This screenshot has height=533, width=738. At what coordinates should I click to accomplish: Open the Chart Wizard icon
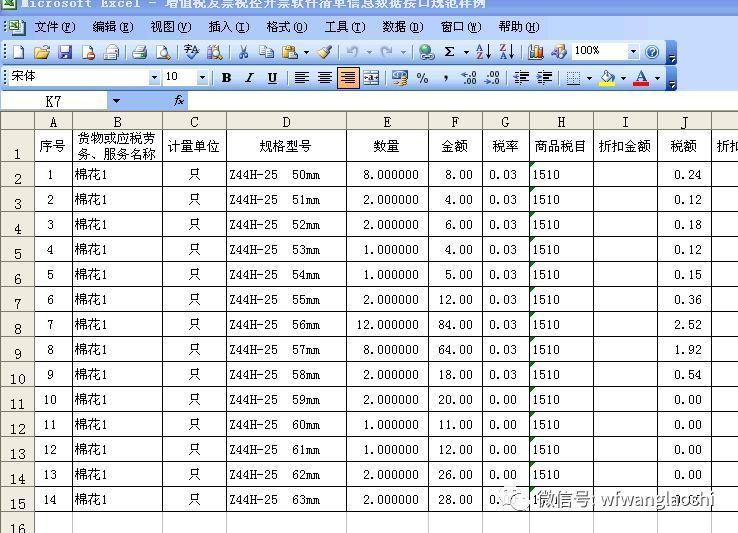click(536, 52)
